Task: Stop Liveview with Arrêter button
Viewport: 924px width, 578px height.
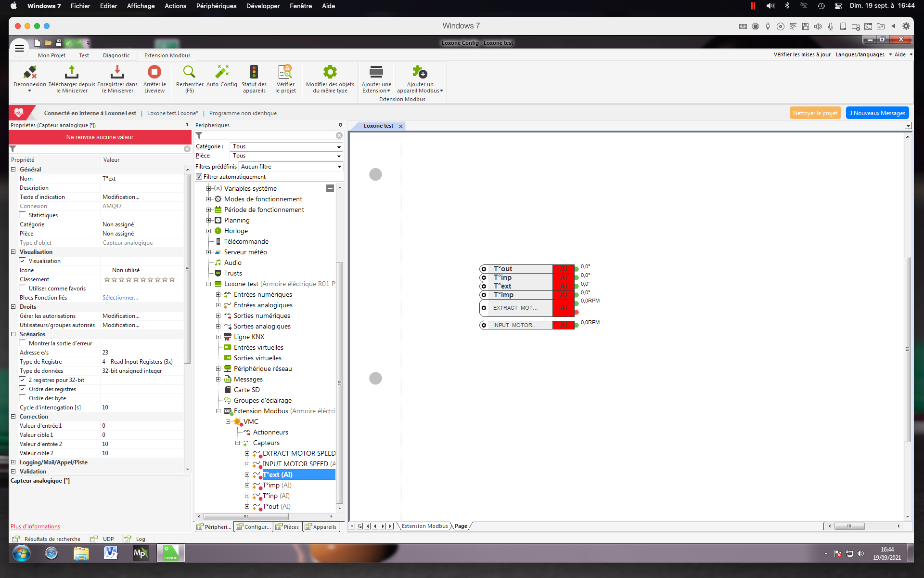Action: pos(154,73)
